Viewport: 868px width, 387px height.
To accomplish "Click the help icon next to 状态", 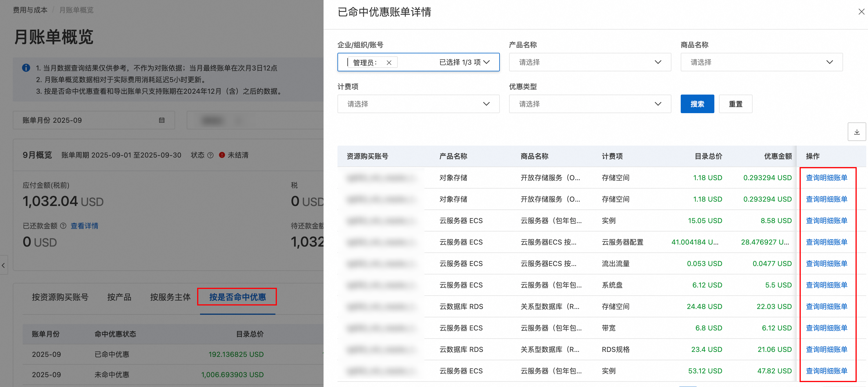I will pos(210,155).
